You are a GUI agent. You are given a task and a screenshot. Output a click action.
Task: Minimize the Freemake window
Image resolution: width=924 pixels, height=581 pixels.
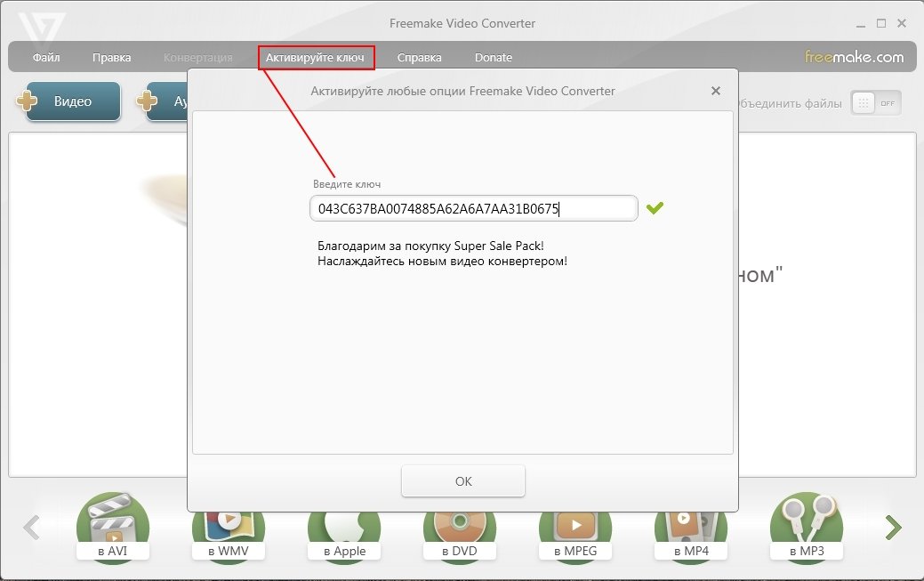860,24
